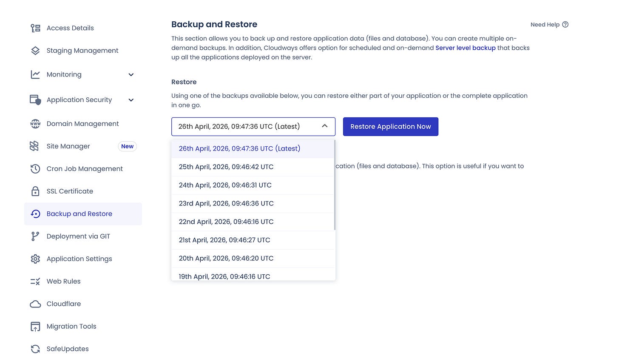Click the Need Help link text

click(x=545, y=25)
